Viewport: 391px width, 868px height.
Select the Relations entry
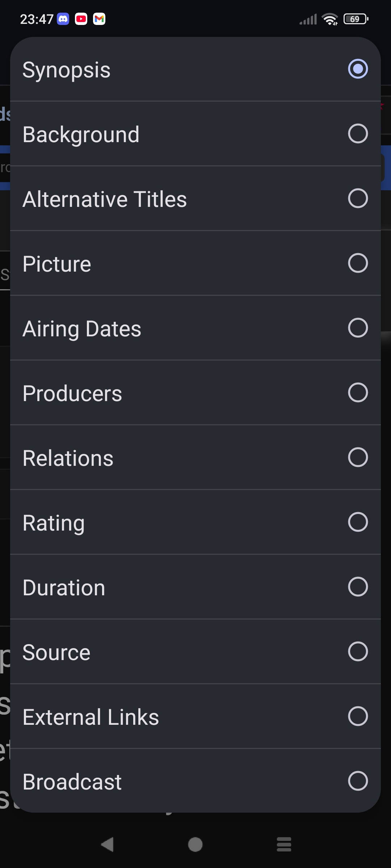358,457
